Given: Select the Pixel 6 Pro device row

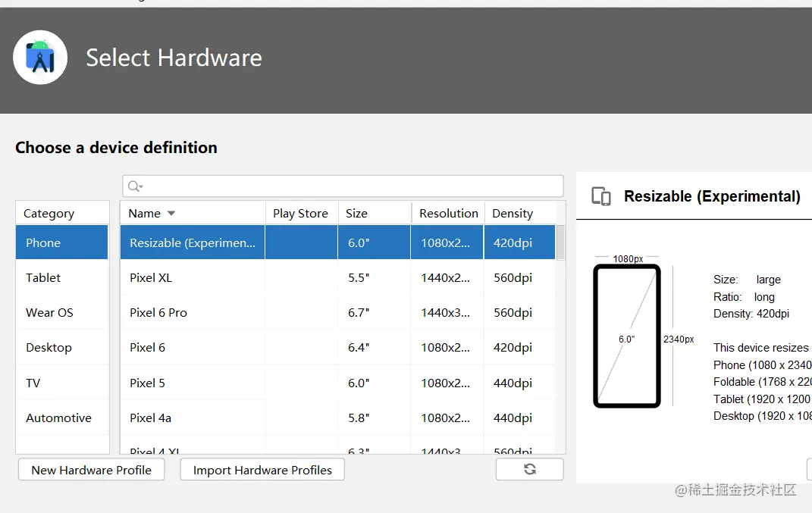Looking at the screenshot, I should pyautogui.click(x=337, y=313).
